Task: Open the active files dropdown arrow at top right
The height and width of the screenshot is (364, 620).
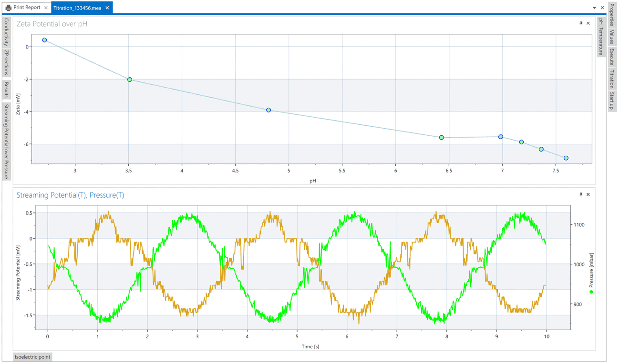Action: tap(594, 7)
